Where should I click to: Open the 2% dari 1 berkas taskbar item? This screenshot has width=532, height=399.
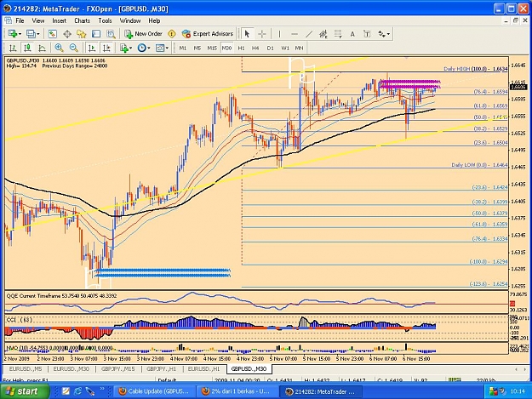[x=237, y=391]
